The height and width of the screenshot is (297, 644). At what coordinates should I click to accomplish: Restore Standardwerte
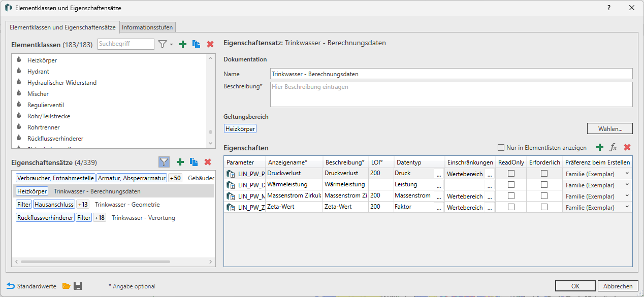(31, 286)
